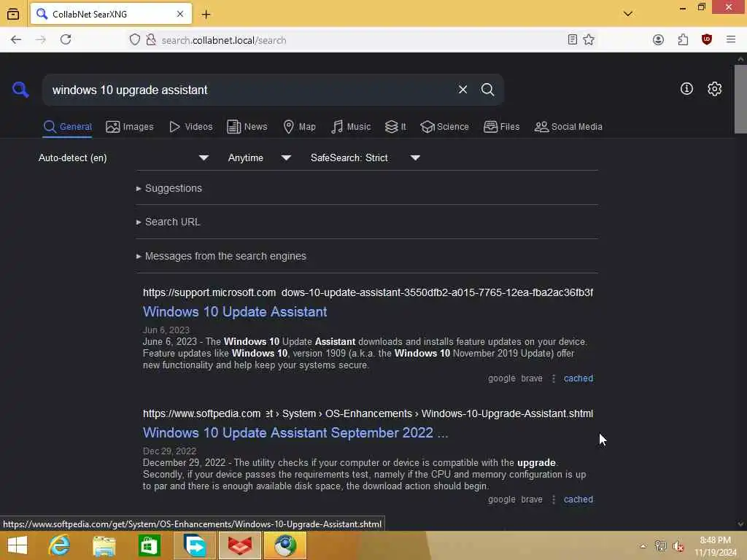
Task: Show hidden system tray icons
Action: pyautogui.click(x=643, y=546)
